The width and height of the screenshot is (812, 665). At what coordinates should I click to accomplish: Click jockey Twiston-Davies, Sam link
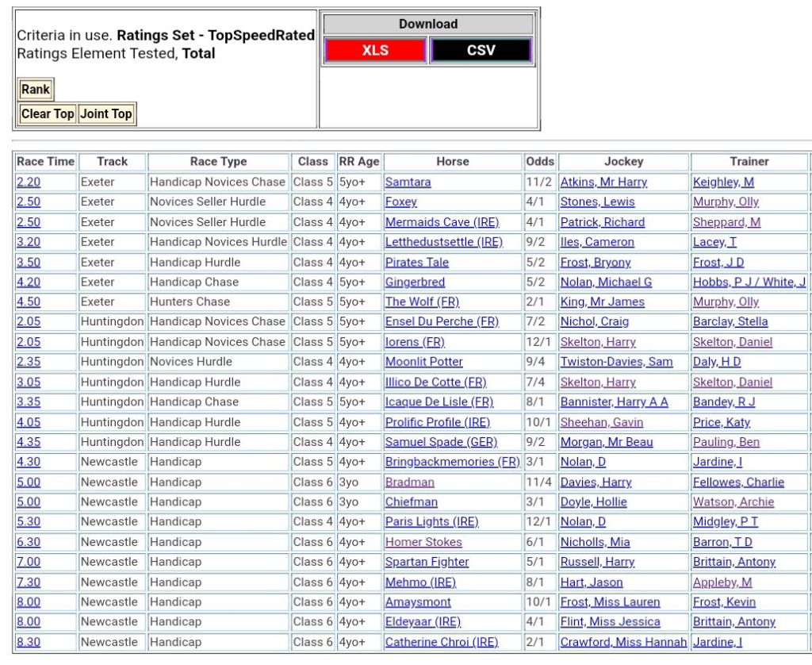click(616, 362)
